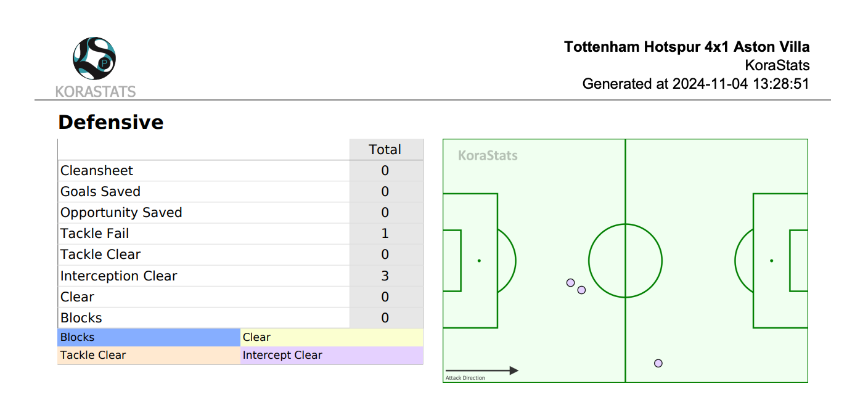Click the Attack Direction arrow
Image resolution: width=868 pixels, height=413 pixels.
tap(482, 370)
